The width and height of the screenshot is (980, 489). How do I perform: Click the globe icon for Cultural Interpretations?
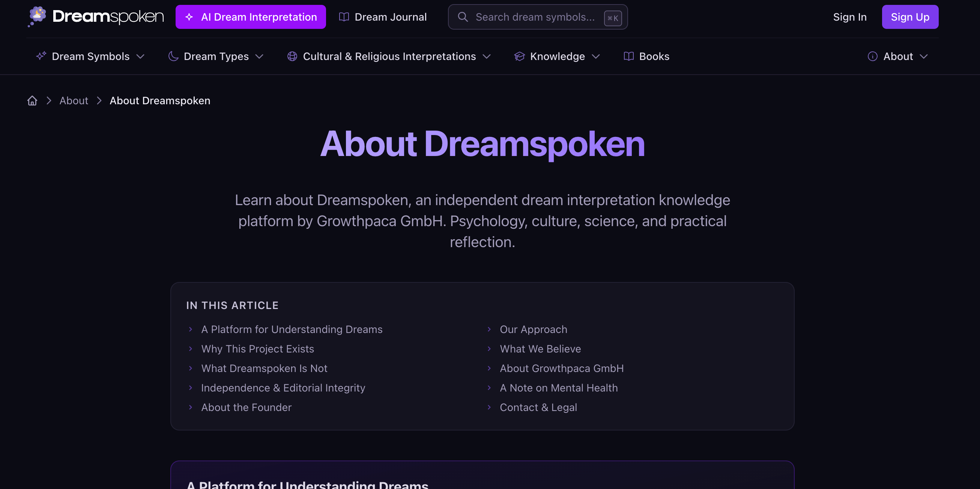click(292, 56)
